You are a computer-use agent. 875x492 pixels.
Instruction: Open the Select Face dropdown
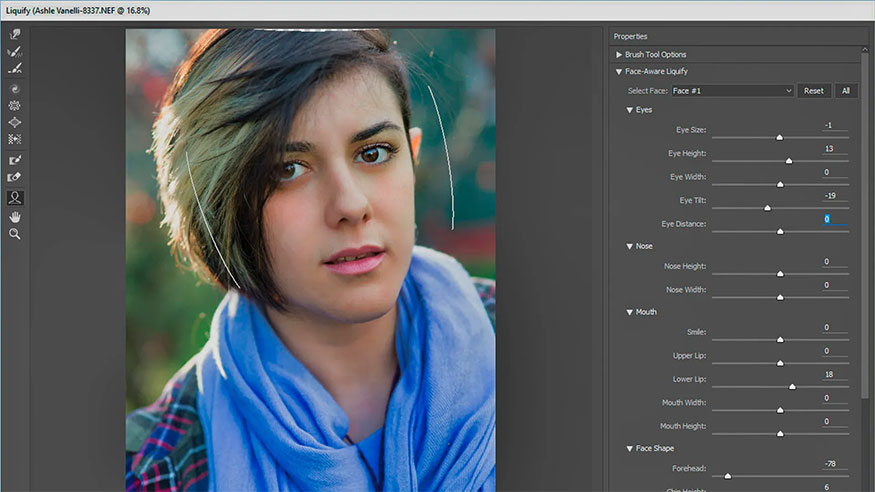coord(732,91)
